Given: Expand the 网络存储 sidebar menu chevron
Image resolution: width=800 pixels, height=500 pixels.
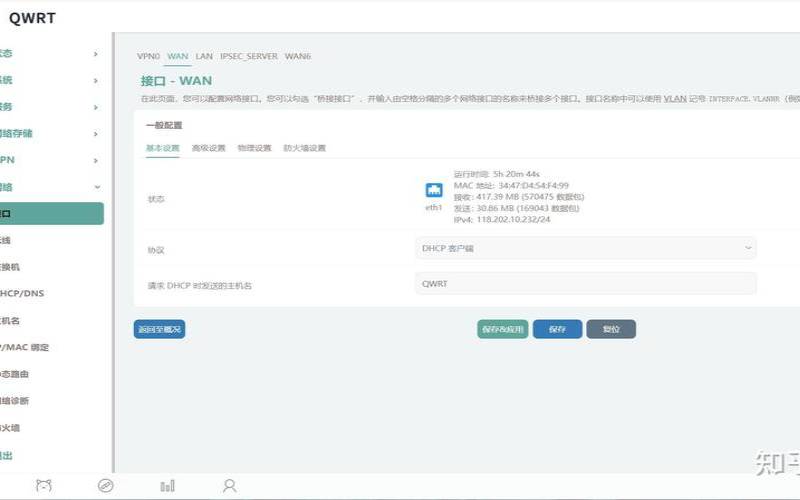Looking at the screenshot, I should [x=95, y=134].
